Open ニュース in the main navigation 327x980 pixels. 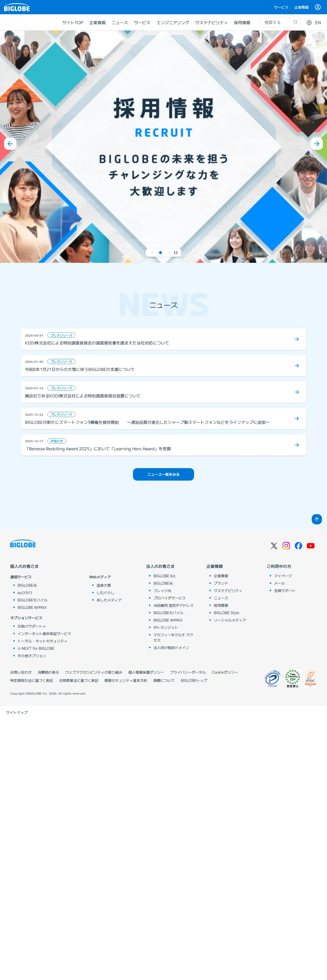pos(119,22)
